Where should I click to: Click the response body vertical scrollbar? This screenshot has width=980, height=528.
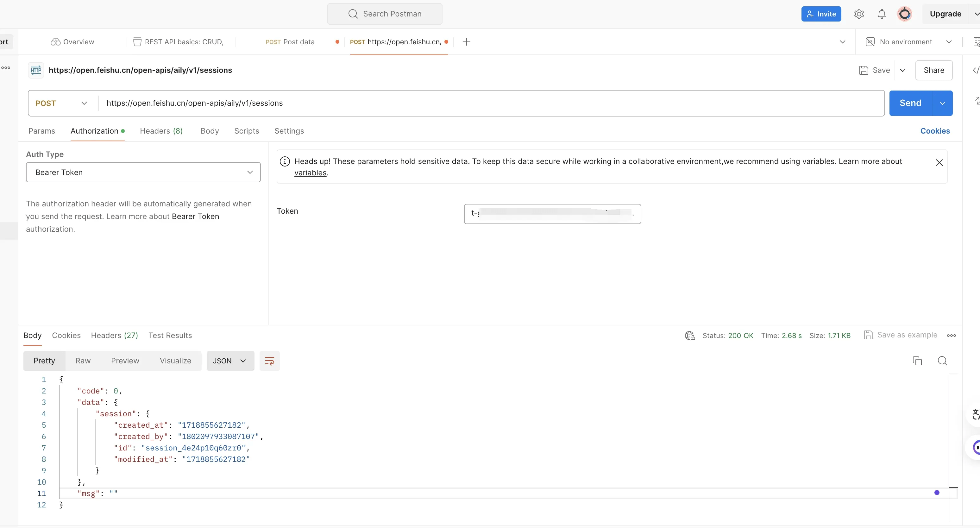pyautogui.click(x=953, y=447)
